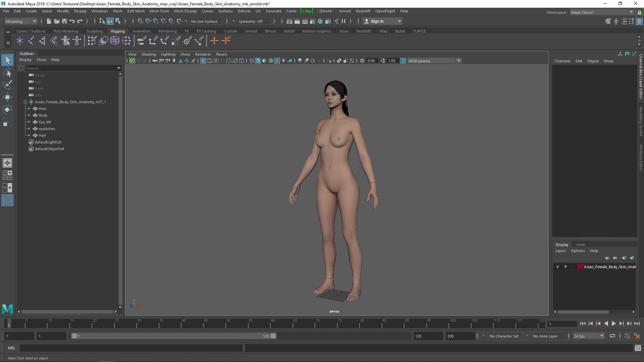The image size is (644, 362).
Task: Click the Set Key plus shelf icon
Action: point(214,41)
